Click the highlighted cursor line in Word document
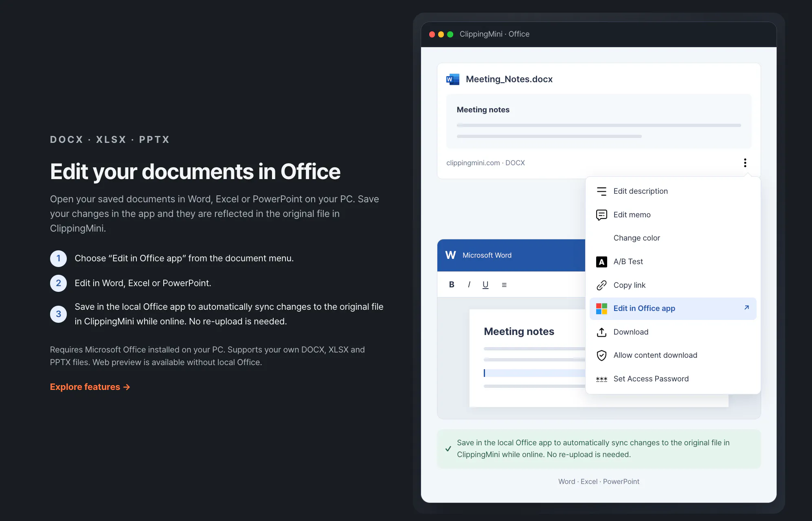Image resolution: width=812 pixels, height=521 pixels. pyautogui.click(x=534, y=373)
